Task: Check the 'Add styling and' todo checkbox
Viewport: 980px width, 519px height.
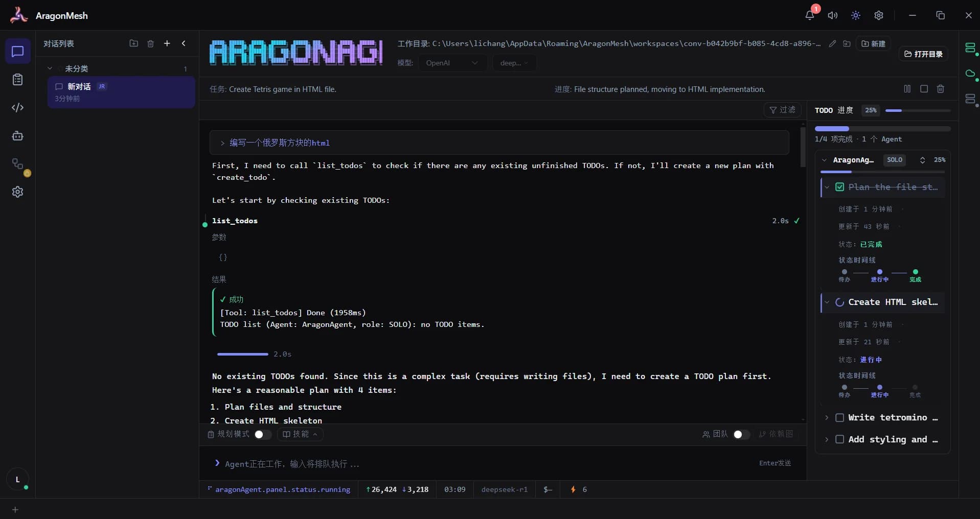Action: [839, 439]
